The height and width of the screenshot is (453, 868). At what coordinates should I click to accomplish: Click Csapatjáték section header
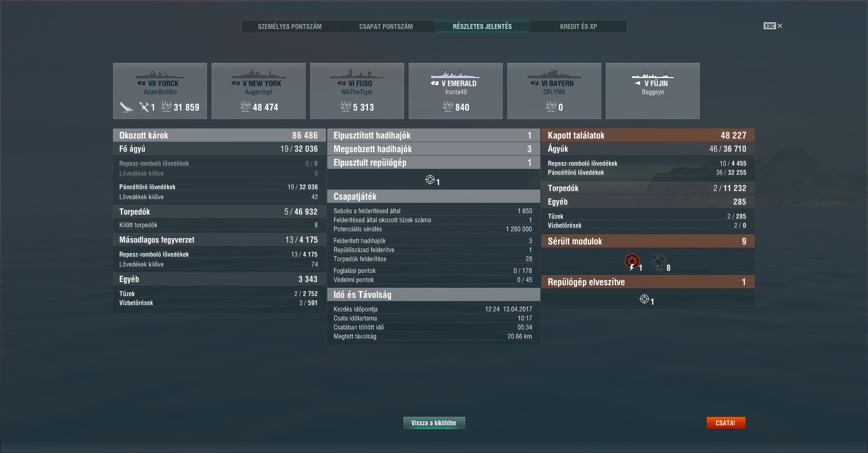(x=434, y=196)
